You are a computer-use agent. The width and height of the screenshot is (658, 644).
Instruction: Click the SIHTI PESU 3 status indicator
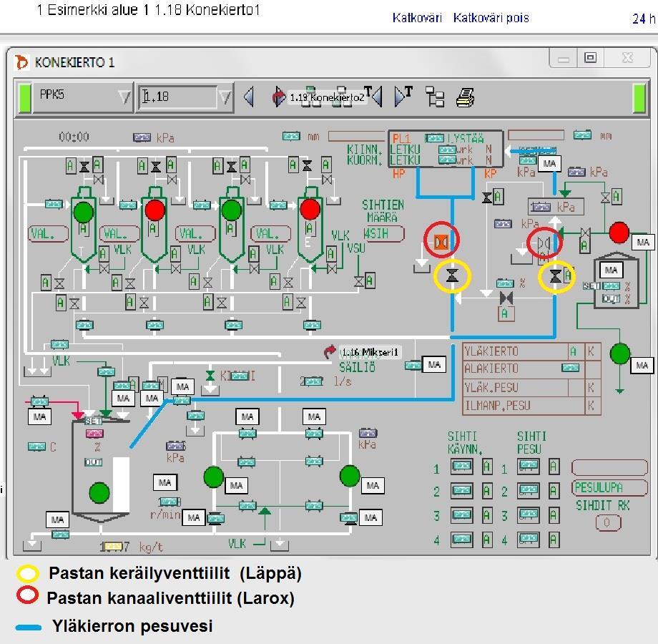point(529,514)
